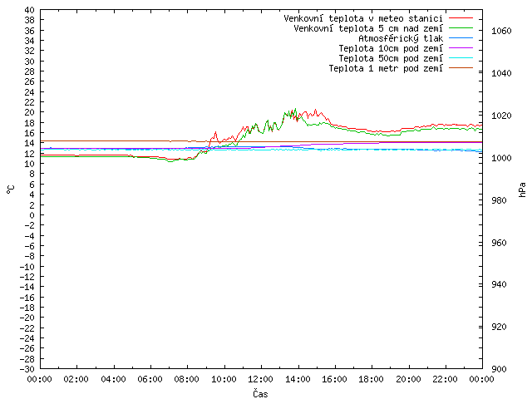Click the x-axis tick label '10:00'
Viewport: 532px width, 399px height.
click(224, 379)
